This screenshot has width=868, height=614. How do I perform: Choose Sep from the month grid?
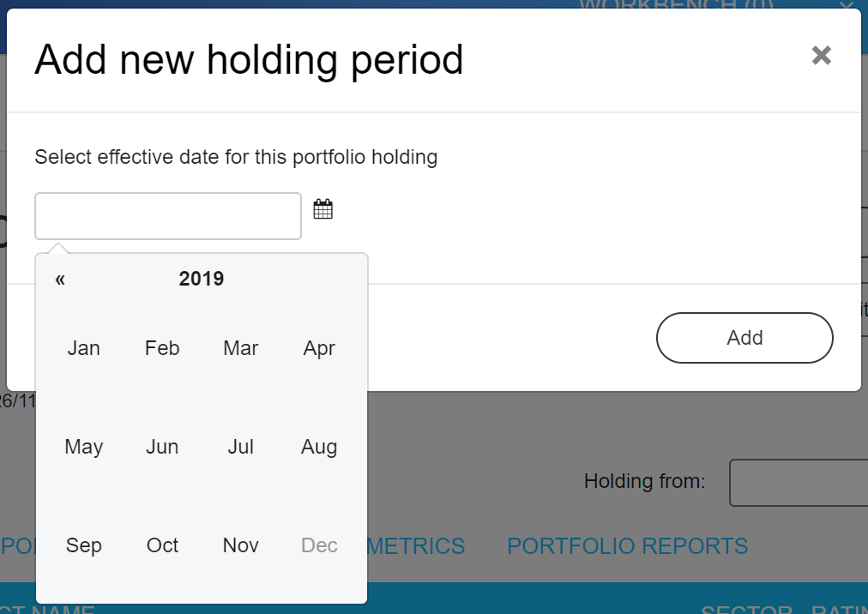(84, 545)
